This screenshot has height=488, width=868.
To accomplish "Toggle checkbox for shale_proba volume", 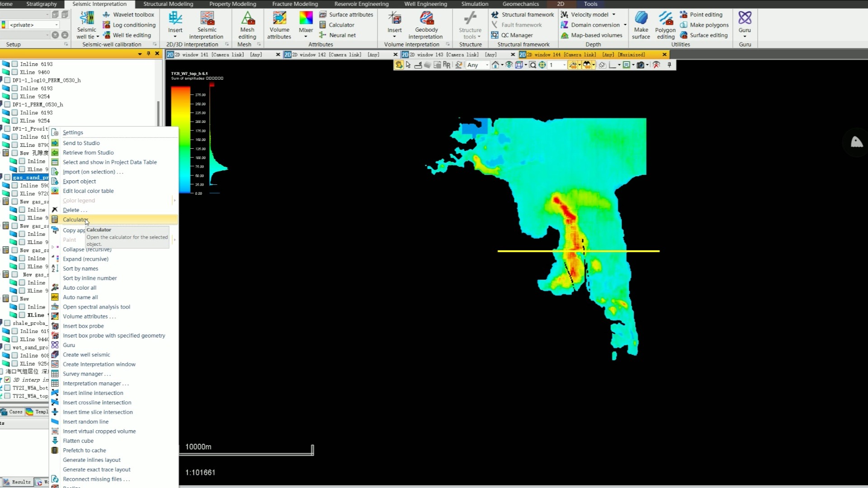I will pyautogui.click(x=8, y=323).
